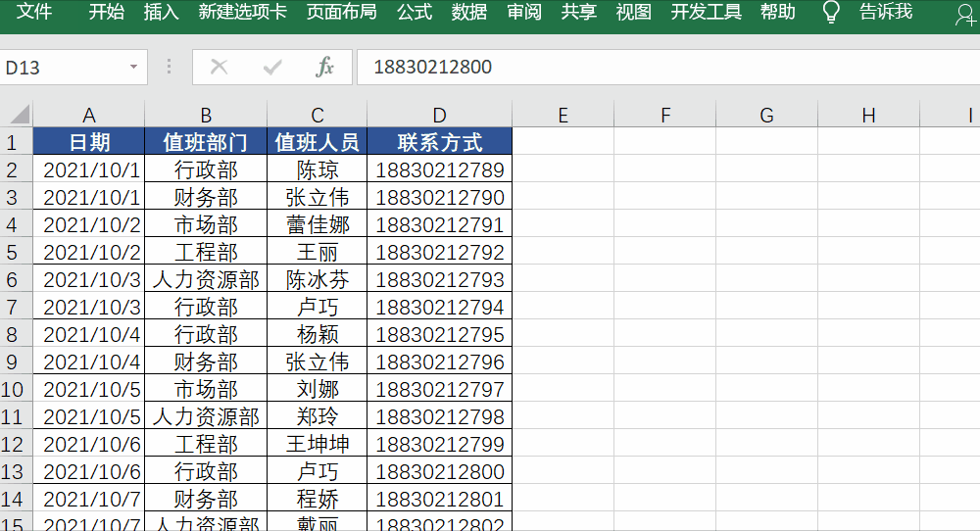Select column F header
Screen dimensions: 980x531
click(665, 115)
